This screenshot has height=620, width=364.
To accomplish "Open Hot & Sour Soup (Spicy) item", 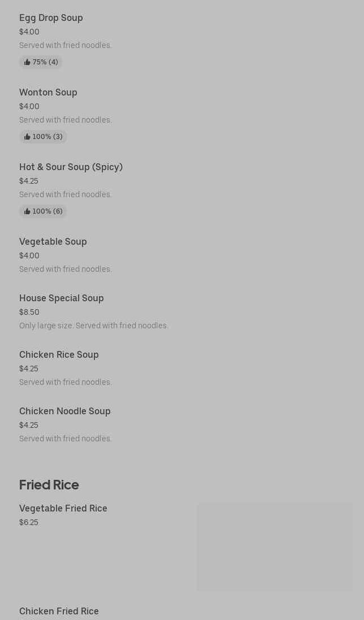I will [x=71, y=167].
